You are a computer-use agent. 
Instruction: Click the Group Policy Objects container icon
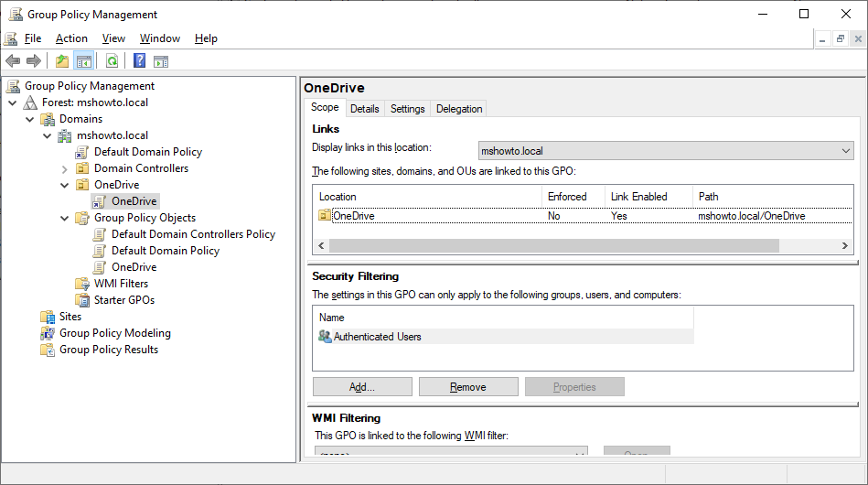[82, 218]
